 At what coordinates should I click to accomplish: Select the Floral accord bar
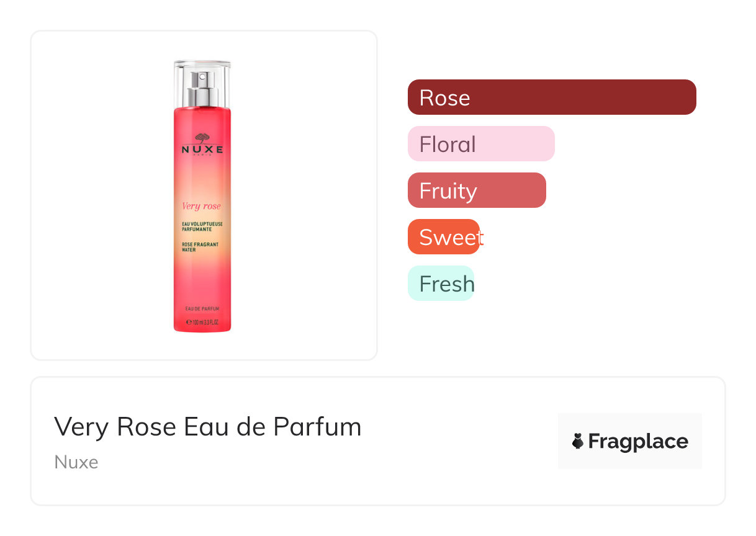tap(480, 144)
